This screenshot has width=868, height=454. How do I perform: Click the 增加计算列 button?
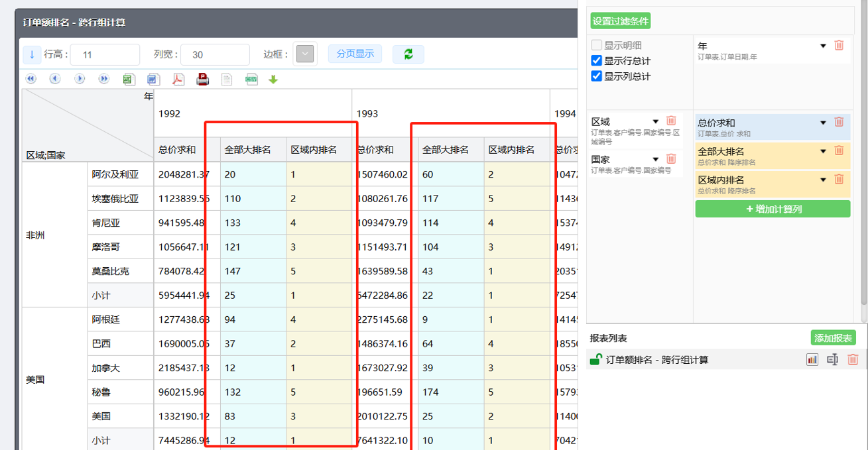(773, 209)
